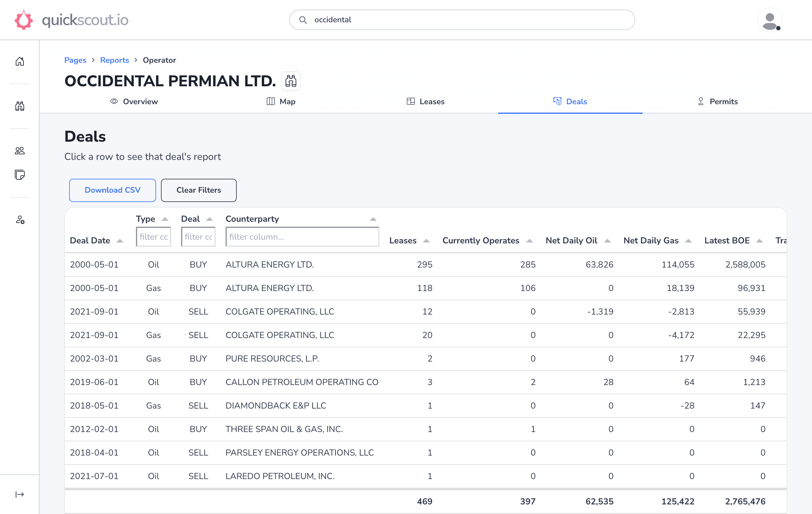The height and width of the screenshot is (514, 812).
Task: Click the Type filter input
Action: [x=154, y=237]
